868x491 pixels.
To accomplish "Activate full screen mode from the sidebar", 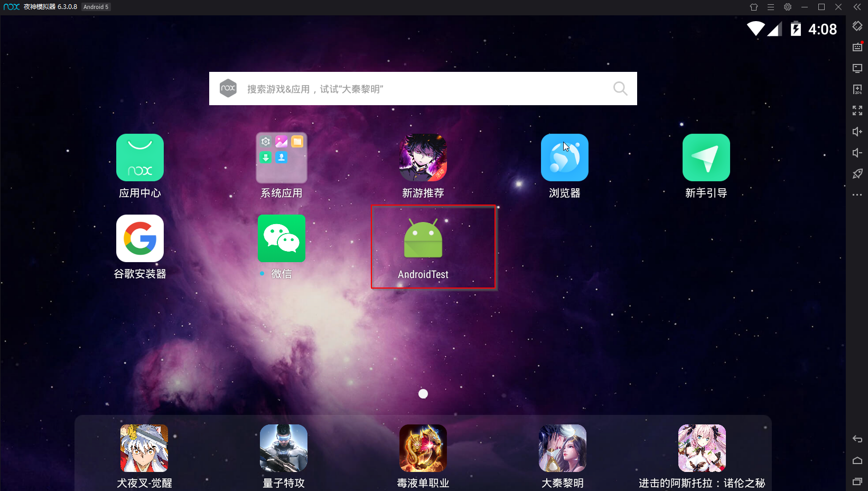I will 857,110.
